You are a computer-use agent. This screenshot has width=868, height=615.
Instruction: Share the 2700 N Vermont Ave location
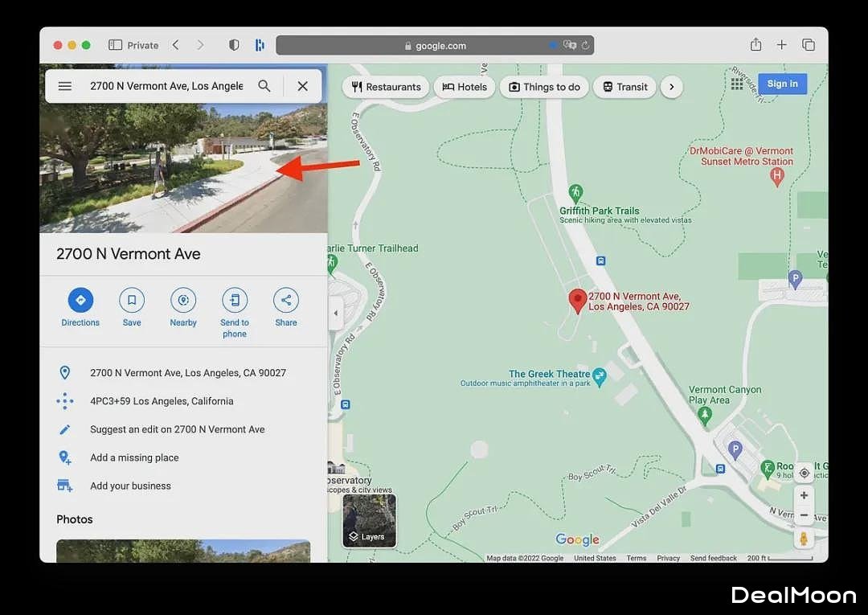pyautogui.click(x=286, y=301)
